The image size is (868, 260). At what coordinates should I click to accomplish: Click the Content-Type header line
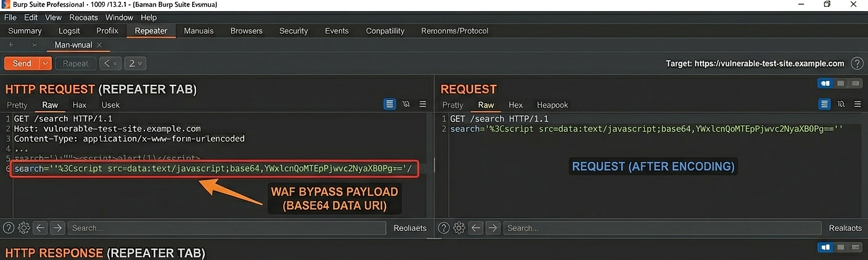129,138
